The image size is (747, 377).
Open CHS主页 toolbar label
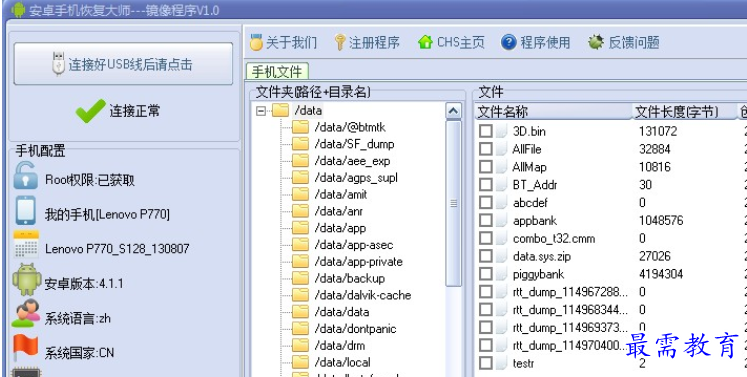tap(460, 42)
